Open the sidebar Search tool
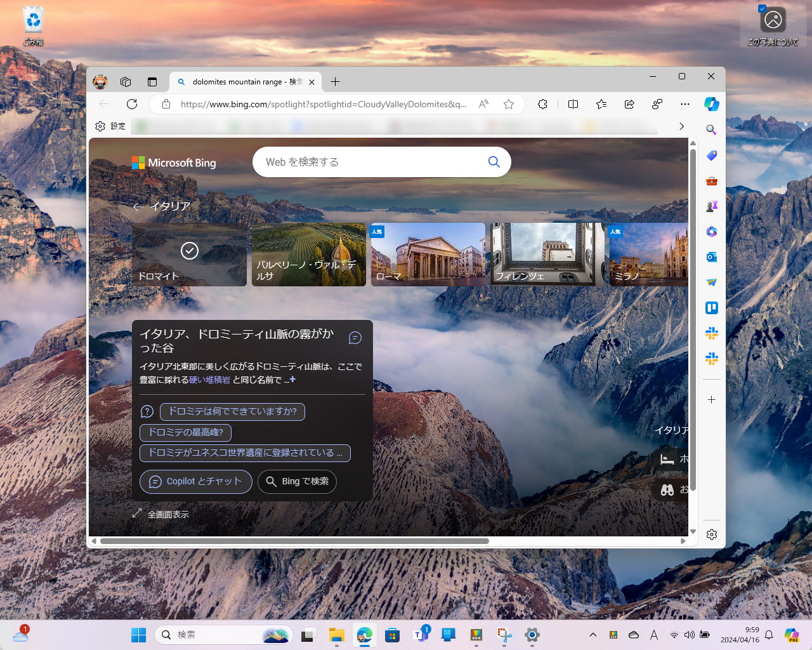This screenshot has width=812, height=650. (711, 129)
